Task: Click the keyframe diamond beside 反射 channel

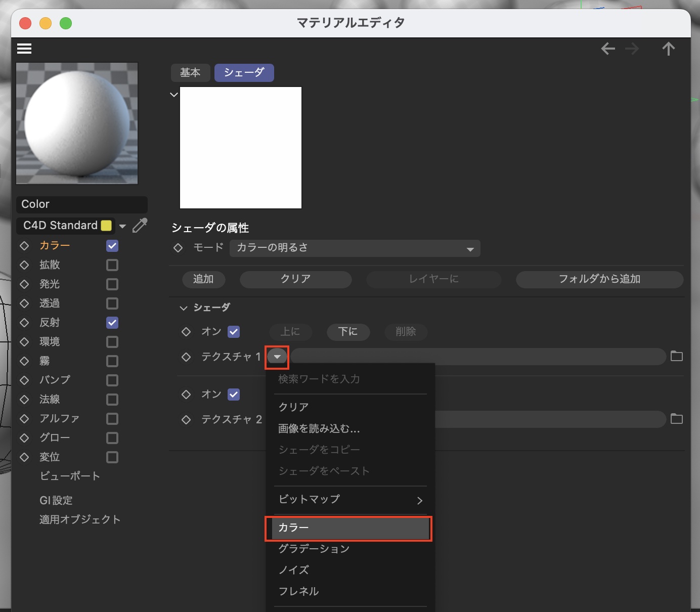Action: [x=24, y=323]
